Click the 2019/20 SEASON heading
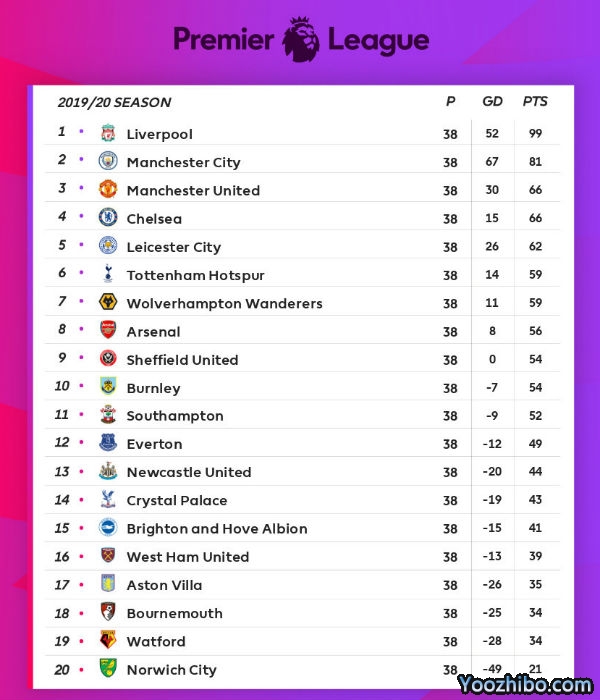The image size is (600, 700). coord(114,102)
